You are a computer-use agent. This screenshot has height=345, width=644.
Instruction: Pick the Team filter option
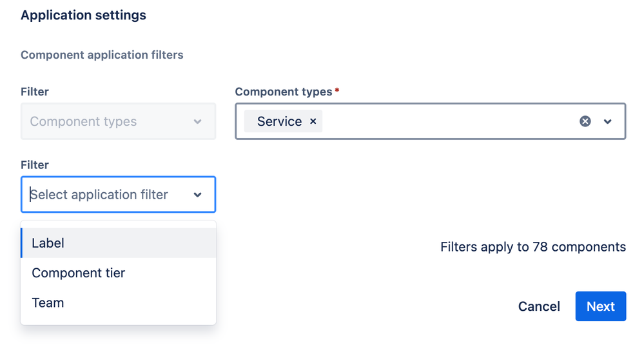click(x=119, y=302)
